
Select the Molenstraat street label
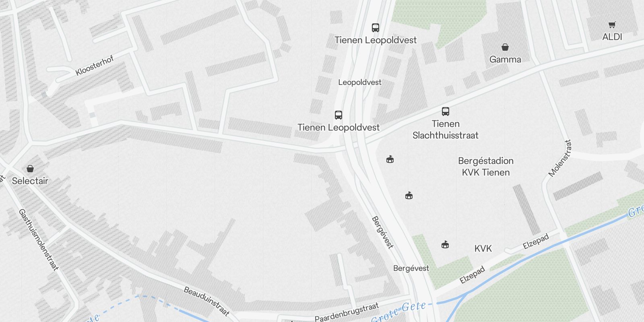point(560,158)
